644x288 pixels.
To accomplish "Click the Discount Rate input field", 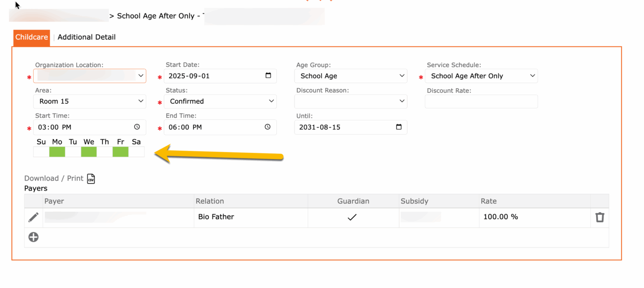I will point(481,102).
